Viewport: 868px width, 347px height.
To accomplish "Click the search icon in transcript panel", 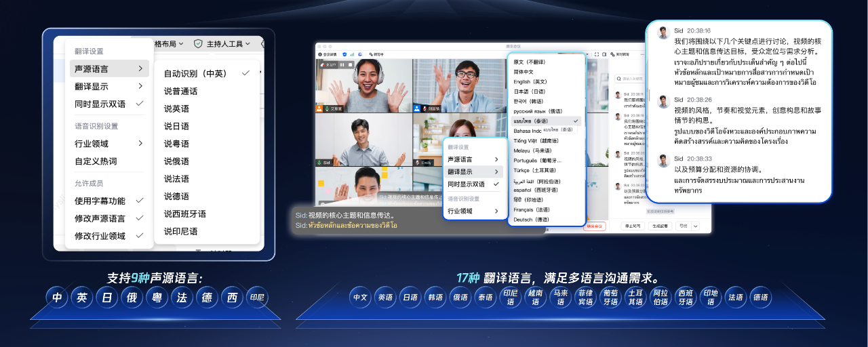I will pos(617,79).
